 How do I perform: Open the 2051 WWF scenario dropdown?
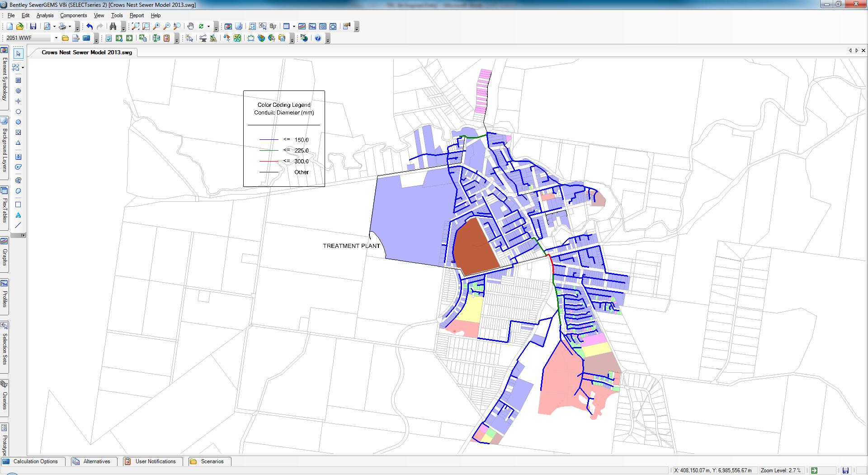click(56, 38)
